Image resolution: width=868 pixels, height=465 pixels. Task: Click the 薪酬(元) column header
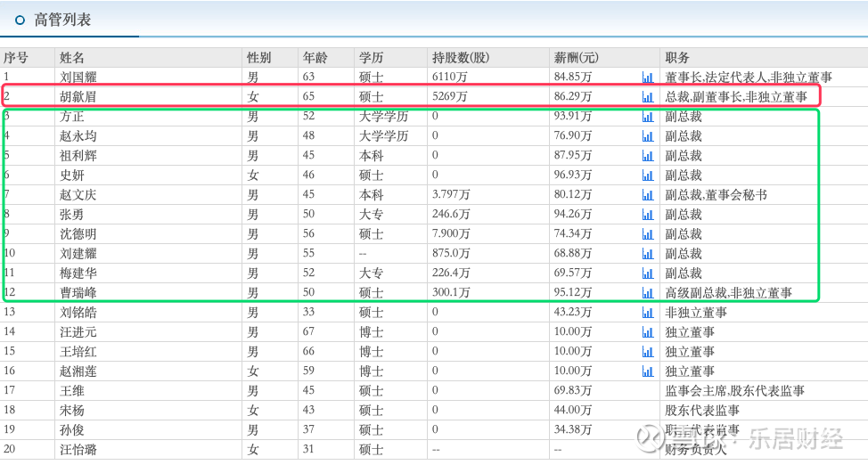click(577, 58)
